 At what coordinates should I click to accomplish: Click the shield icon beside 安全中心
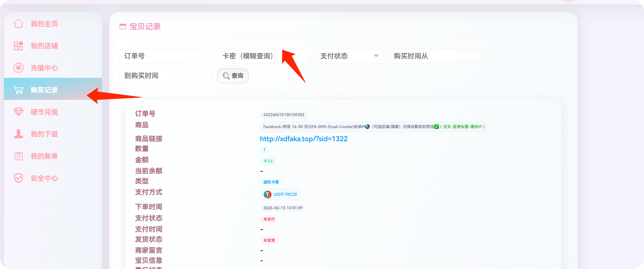point(18,178)
